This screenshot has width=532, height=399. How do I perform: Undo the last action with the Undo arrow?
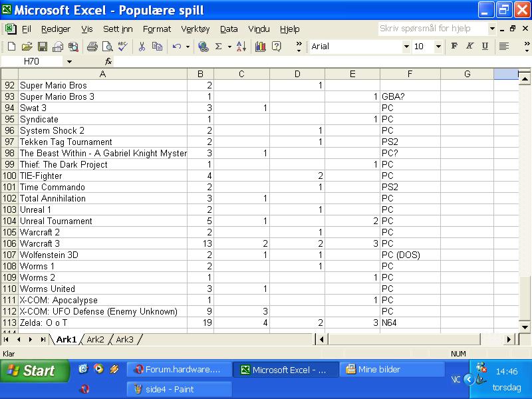[177, 46]
